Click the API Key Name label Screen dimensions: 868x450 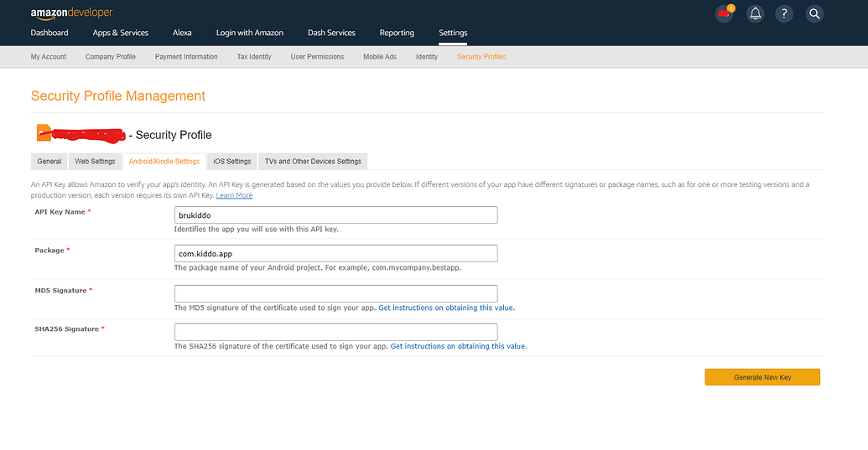(60, 212)
